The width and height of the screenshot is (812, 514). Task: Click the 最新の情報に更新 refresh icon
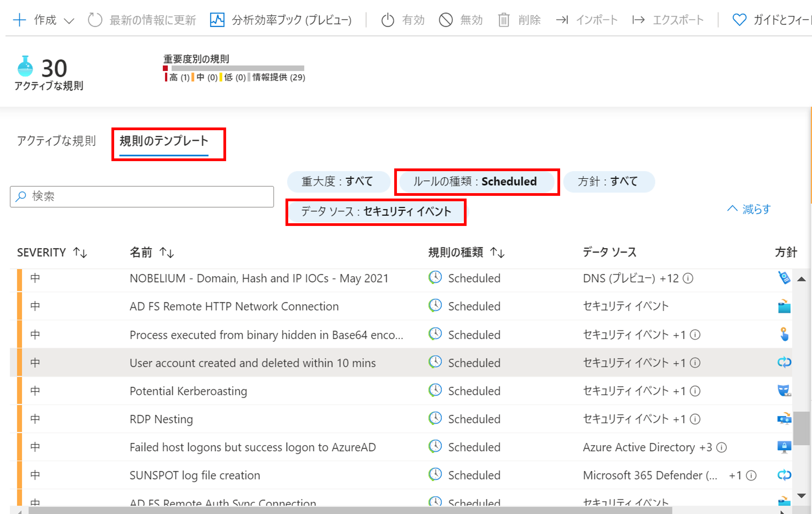click(x=95, y=20)
